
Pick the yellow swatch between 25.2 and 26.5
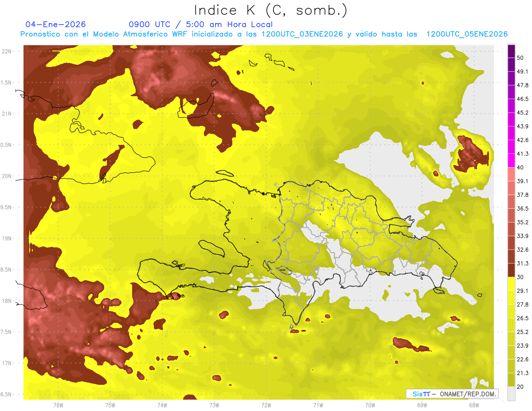512,325
